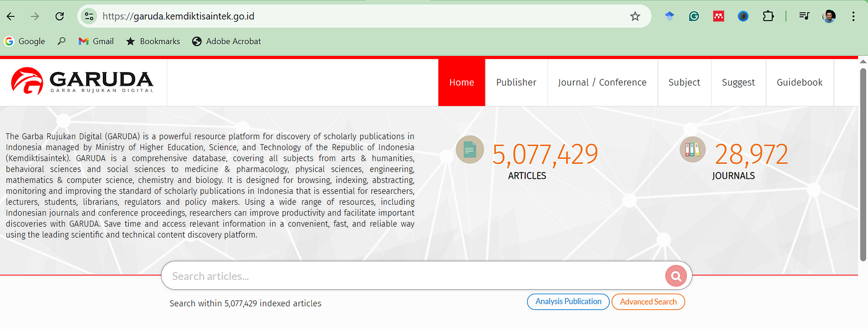
Task: Open the media control playlist icon
Action: pos(804,16)
